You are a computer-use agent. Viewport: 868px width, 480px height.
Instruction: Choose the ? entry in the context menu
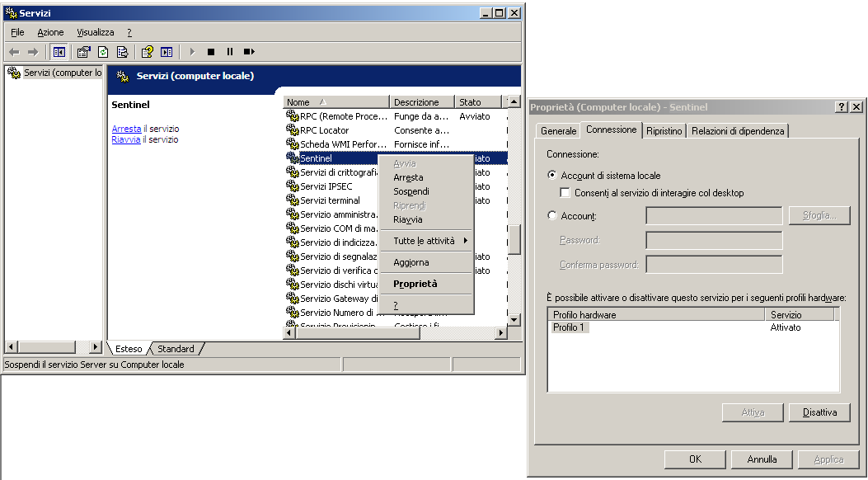coord(425,305)
